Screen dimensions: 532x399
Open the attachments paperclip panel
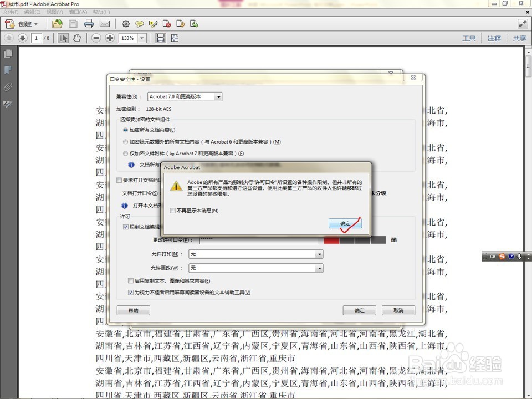point(8,87)
